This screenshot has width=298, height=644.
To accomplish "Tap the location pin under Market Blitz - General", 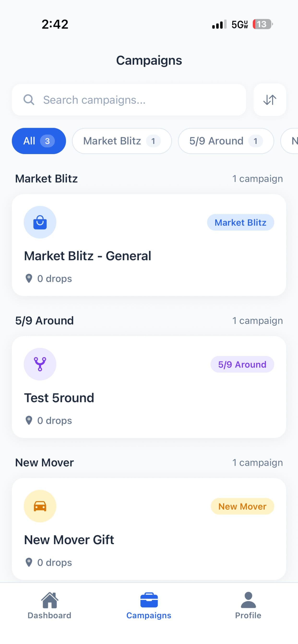I will pos(29,278).
